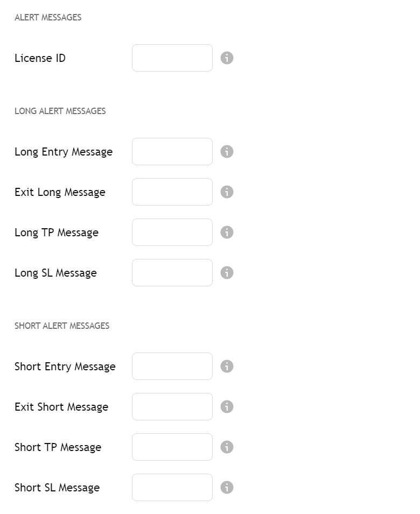The image size is (420, 514).
Task: Select the Long Entry Message text box
Action: [172, 151]
